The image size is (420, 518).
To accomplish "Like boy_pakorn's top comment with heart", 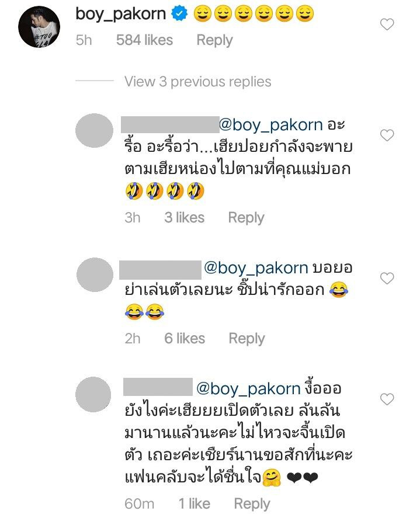I will (x=387, y=25).
